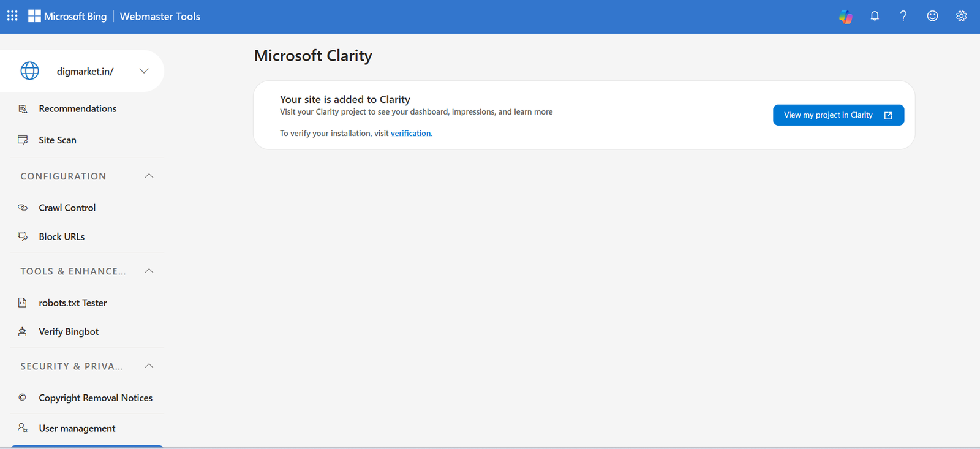Click 'Your site is added to Clarity' text

pos(345,99)
